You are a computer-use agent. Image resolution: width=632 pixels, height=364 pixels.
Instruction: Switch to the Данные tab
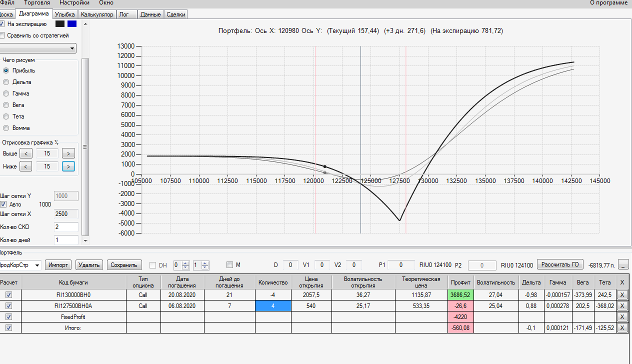[150, 14]
